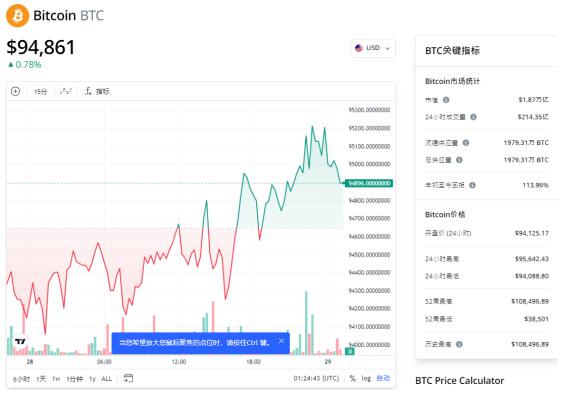Show info icon next to 24-hour volume
Screen dimensions: 561x395
(x=473, y=117)
